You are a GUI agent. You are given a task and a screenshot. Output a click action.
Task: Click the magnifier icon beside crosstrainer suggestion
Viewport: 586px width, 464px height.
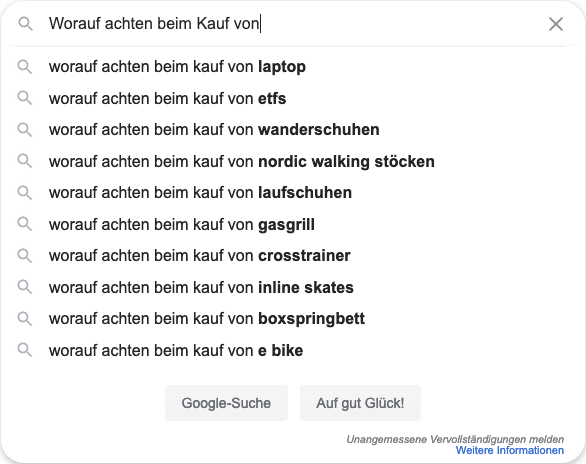pyautogui.click(x=25, y=256)
